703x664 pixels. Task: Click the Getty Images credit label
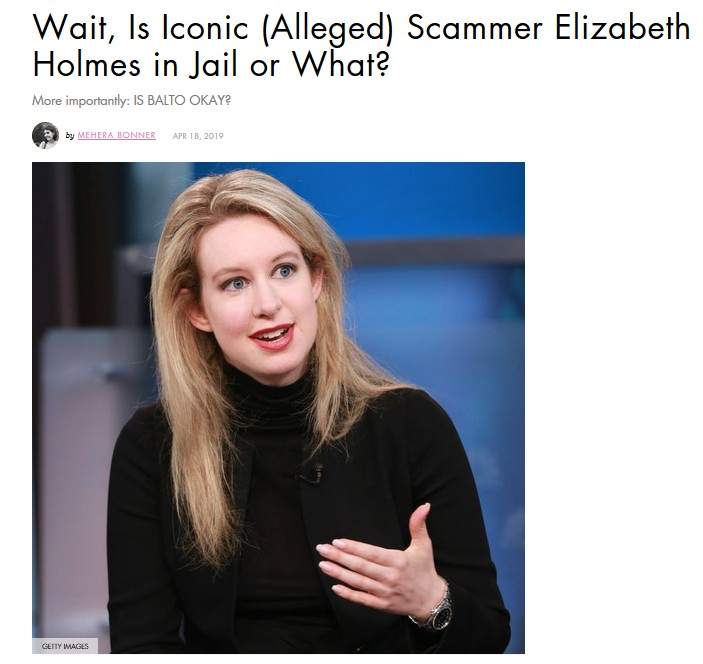[x=65, y=646]
